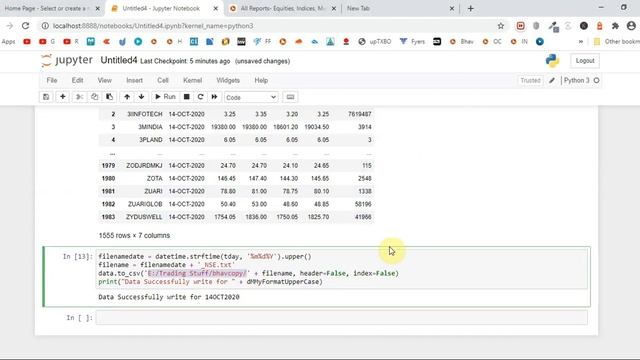The height and width of the screenshot is (360, 640).
Task: Restart kernel and run all fast-forward icon
Action: 214,97
